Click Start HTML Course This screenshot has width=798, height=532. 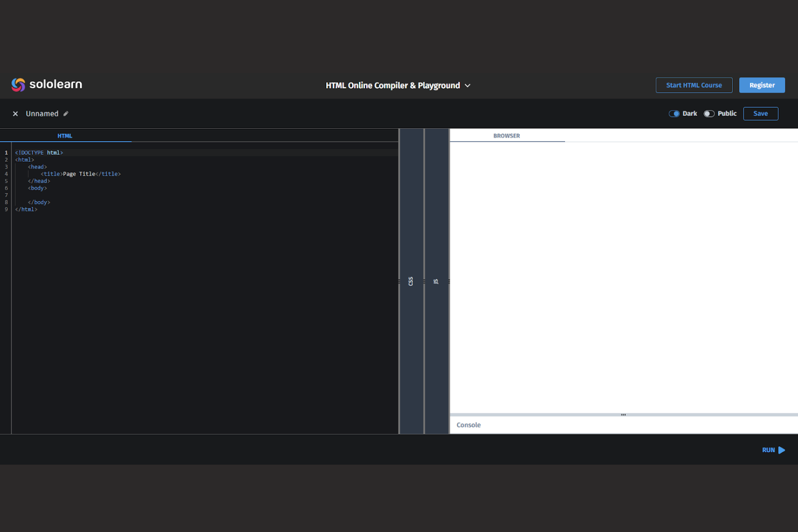(694, 85)
